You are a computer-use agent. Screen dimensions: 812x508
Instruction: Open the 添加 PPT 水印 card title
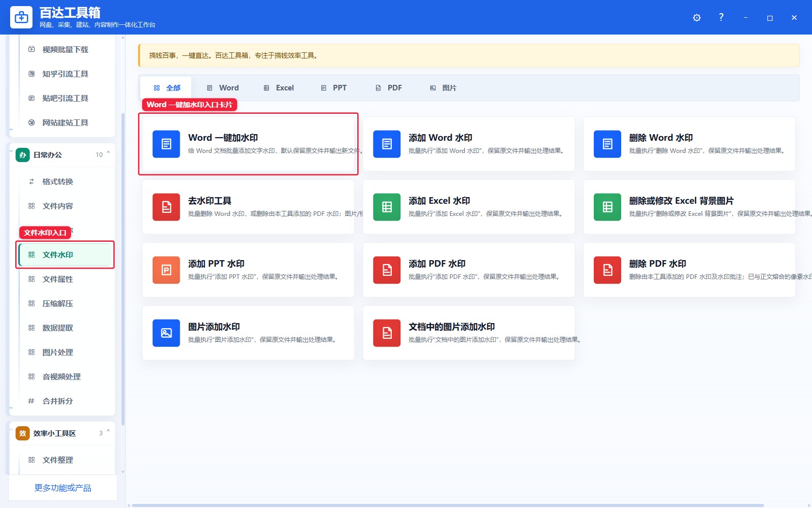tap(216, 264)
